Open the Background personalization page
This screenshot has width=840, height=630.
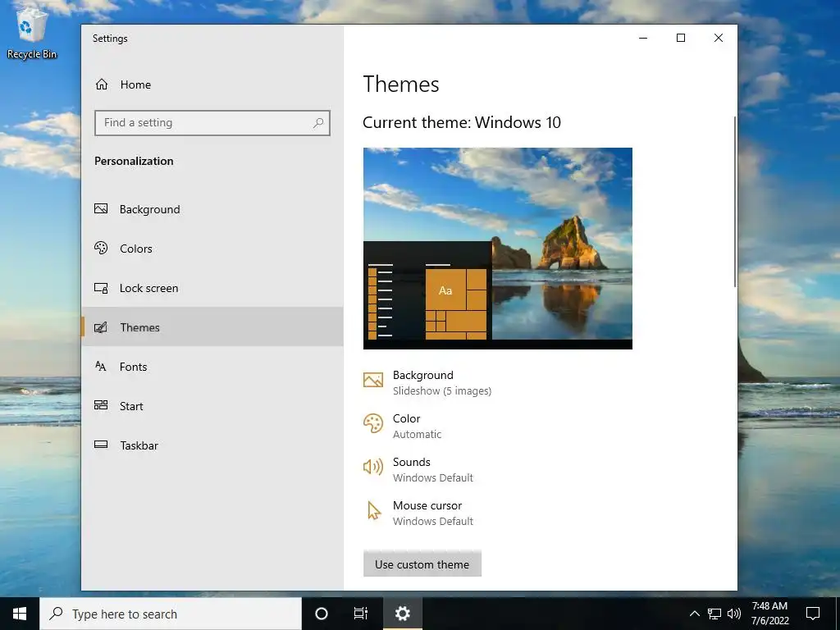[212, 209]
